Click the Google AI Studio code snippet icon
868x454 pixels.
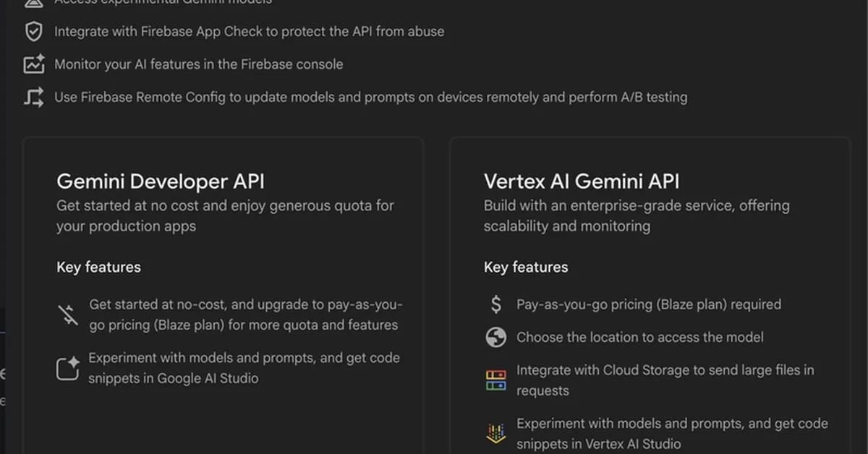click(x=67, y=368)
